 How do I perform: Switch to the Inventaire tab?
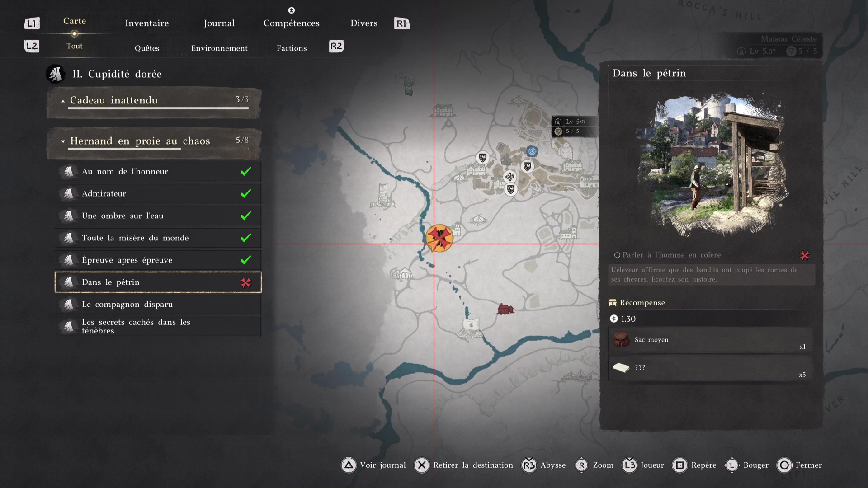click(x=146, y=23)
